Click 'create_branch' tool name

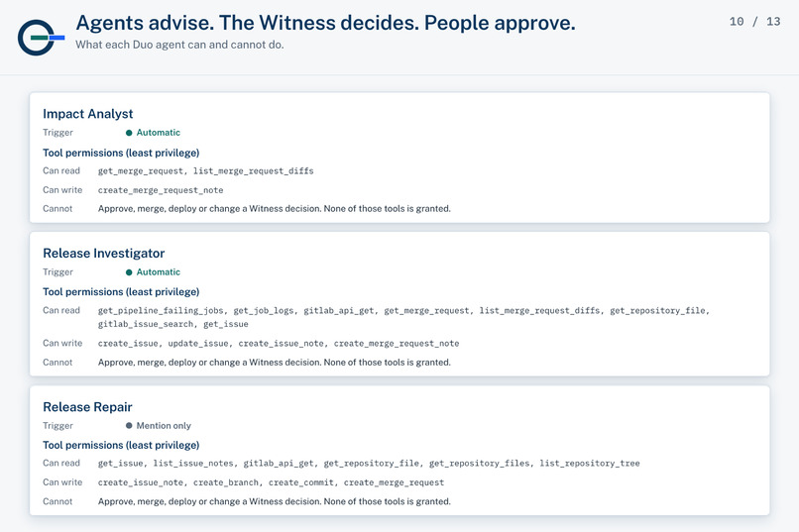(226, 482)
